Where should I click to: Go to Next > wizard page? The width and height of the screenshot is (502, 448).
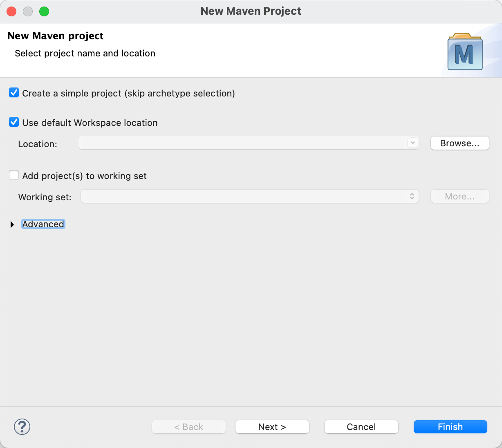coord(272,427)
